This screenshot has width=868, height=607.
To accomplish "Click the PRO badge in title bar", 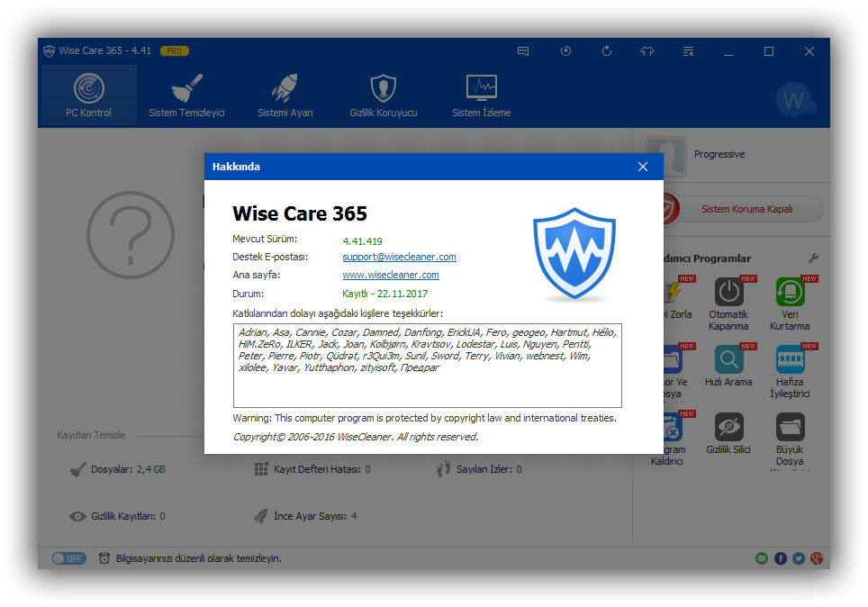I will pyautogui.click(x=175, y=51).
